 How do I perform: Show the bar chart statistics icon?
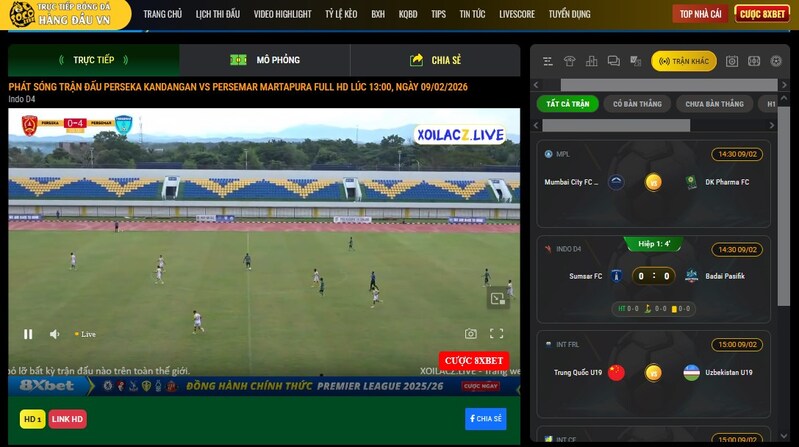tap(591, 61)
